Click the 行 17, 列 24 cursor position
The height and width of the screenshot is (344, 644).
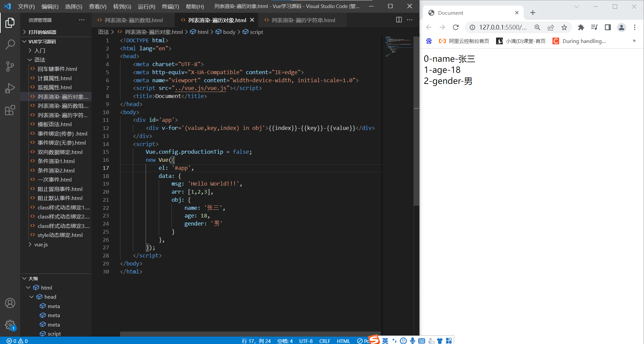(256, 341)
